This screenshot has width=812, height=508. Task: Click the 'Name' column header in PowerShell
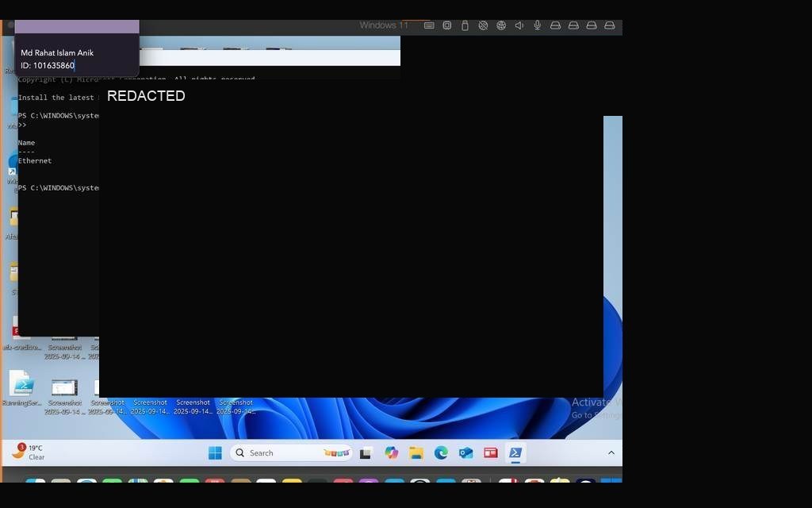(x=26, y=143)
